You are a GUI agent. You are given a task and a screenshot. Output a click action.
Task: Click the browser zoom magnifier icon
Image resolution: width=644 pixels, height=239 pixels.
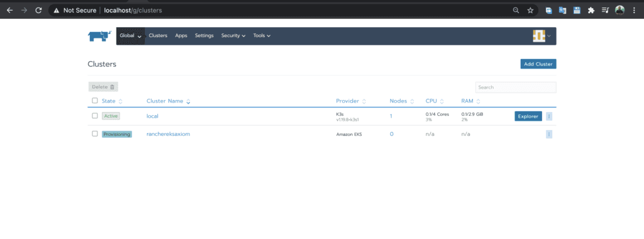point(516,10)
